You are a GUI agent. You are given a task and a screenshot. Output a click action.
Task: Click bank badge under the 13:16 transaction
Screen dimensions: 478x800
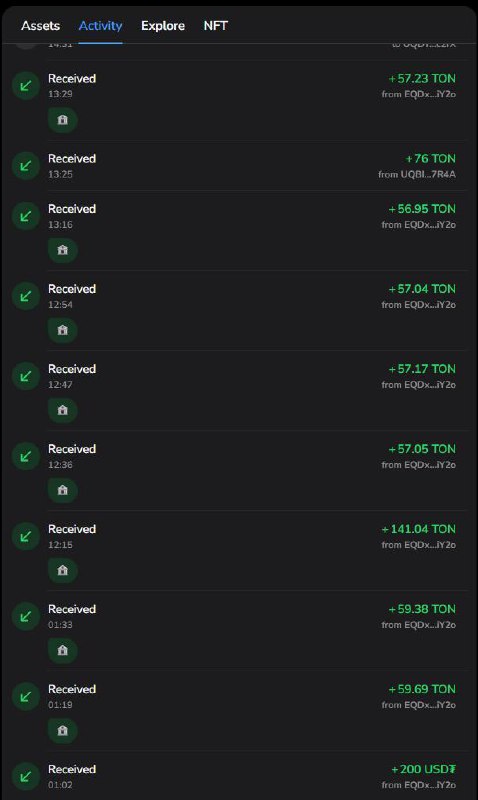pyautogui.click(x=63, y=250)
